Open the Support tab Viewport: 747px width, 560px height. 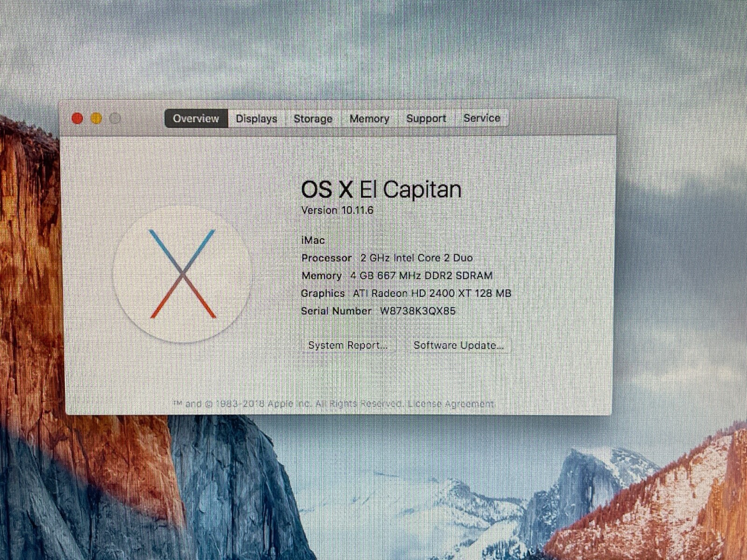coord(426,119)
